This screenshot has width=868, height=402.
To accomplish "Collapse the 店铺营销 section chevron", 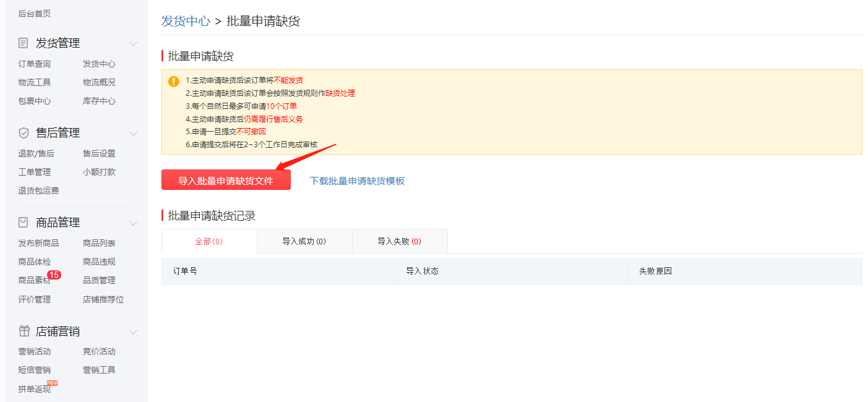I will (133, 332).
